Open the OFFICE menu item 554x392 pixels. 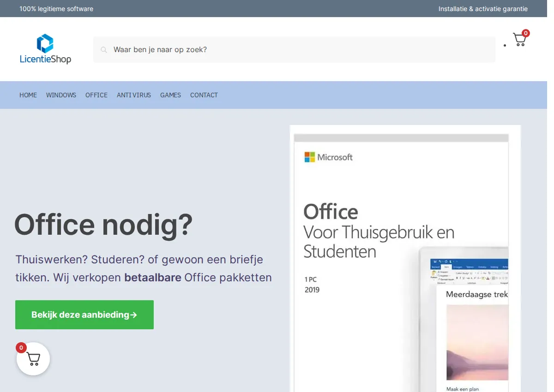pyautogui.click(x=96, y=95)
